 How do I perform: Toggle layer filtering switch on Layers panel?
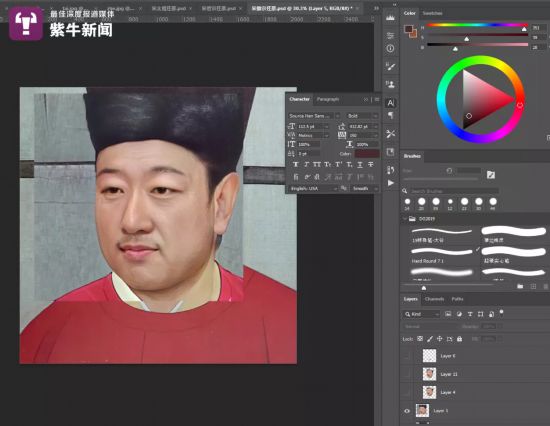coord(502,312)
